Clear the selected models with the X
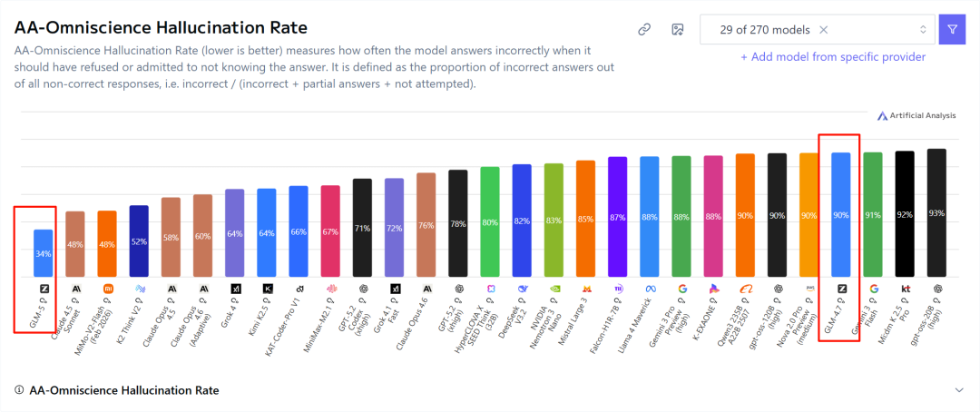The height and width of the screenshot is (412, 980). [x=824, y=29]
